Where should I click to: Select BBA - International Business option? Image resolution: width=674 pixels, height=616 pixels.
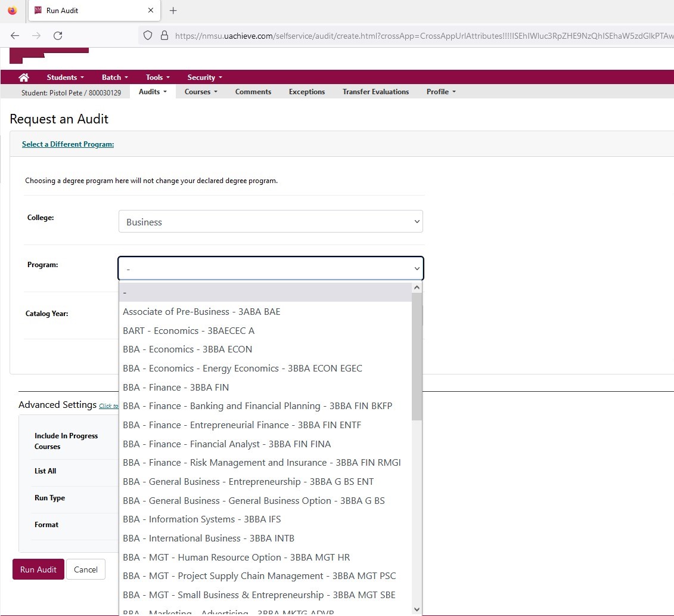(x=208, y=538)
